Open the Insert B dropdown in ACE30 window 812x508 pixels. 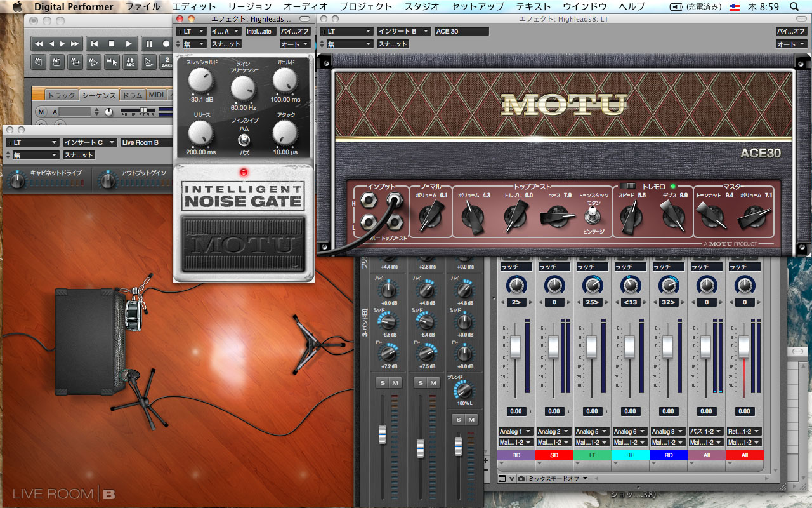(404, 31)
